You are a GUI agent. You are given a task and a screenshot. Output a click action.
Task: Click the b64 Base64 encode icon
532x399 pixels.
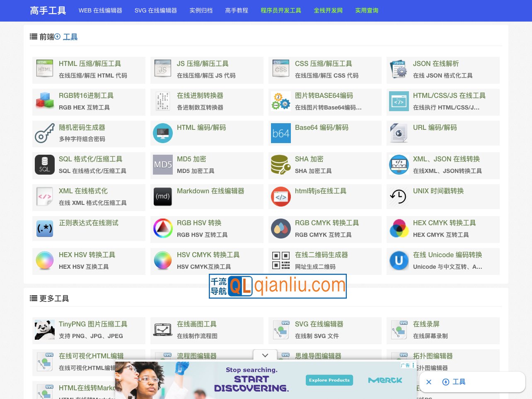281,133
